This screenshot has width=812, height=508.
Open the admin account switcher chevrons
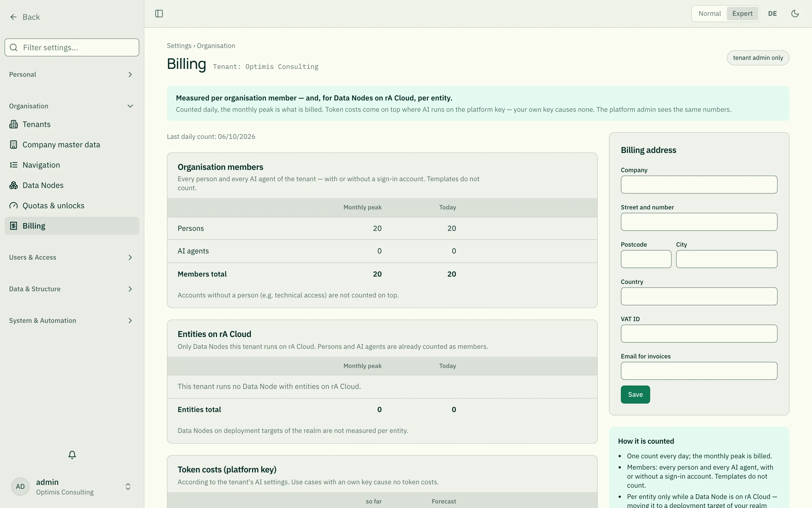point(128,487)
